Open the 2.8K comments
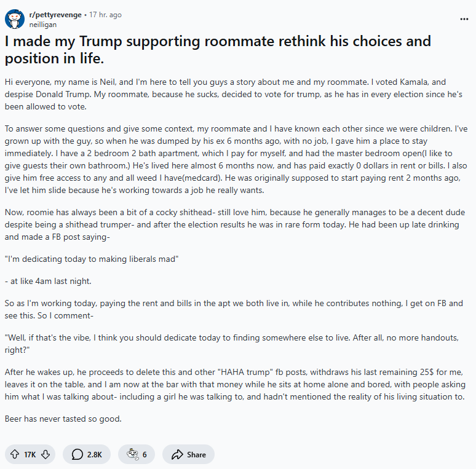Viewport: 476px width, 469px height. [87, 454]
